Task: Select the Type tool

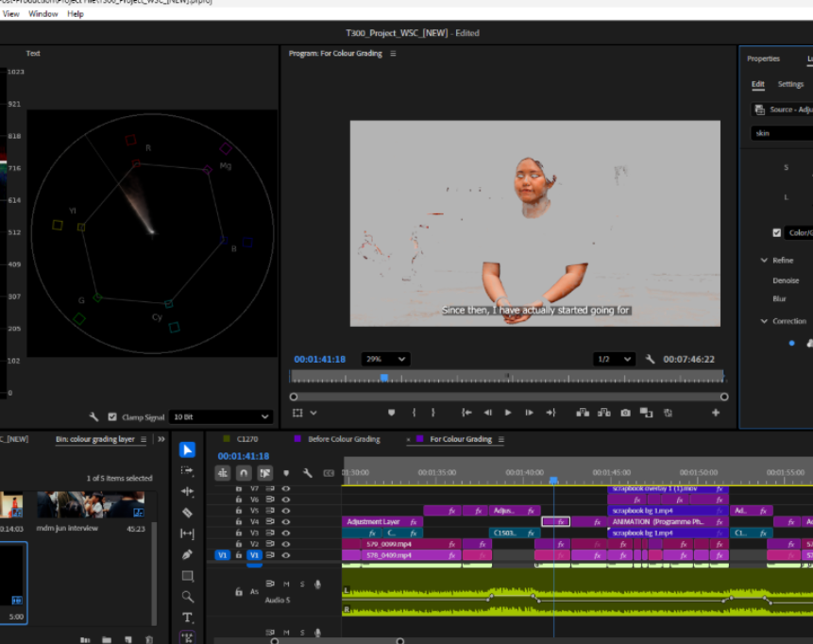Action: point(187,616)
